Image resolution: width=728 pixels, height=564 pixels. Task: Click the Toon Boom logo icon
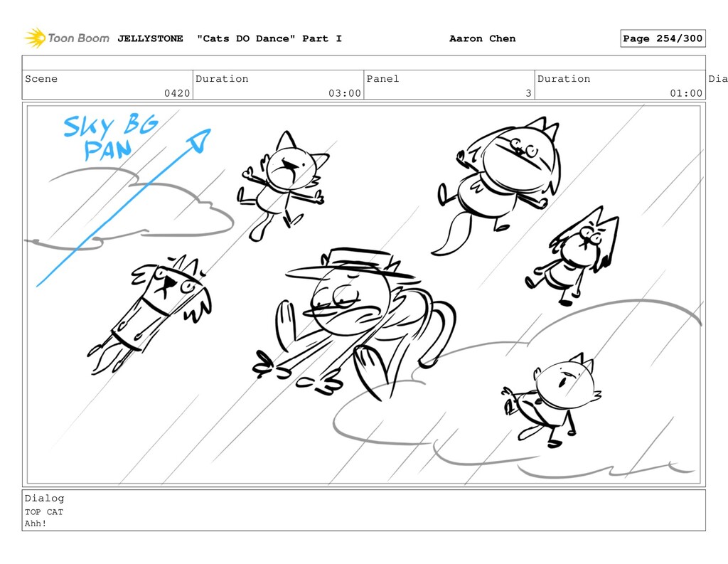click(35, 38)
